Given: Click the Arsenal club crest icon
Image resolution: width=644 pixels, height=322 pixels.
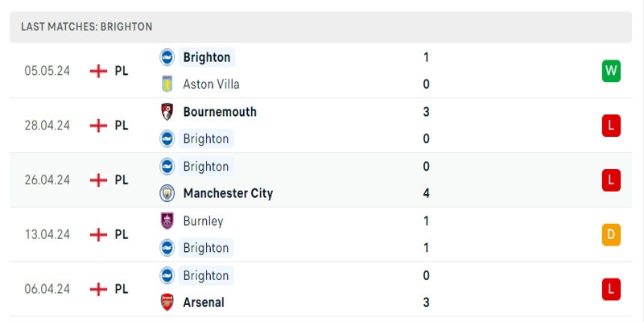Looking at the screenshot, I should click(167, 303).
